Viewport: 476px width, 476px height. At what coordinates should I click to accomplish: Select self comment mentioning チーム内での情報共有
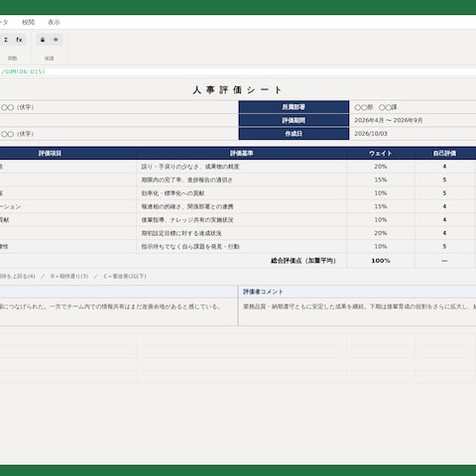tap(119, 311)
